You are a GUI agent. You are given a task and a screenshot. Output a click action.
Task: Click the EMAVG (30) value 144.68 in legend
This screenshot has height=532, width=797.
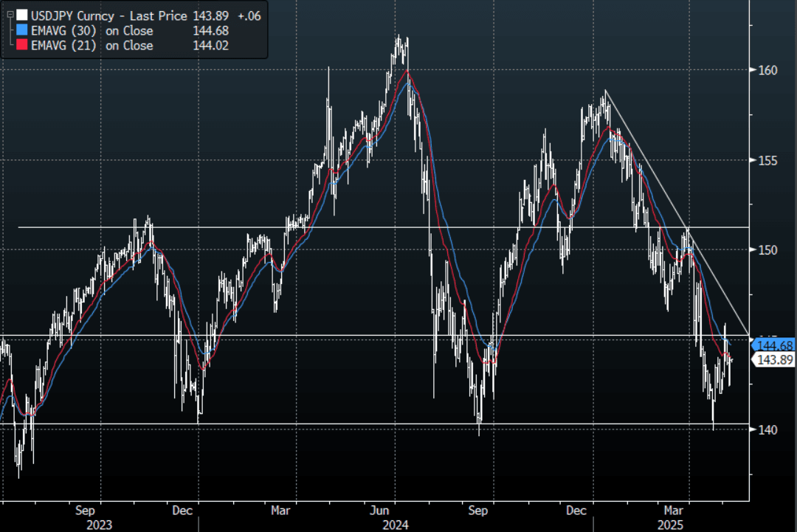pos(210,31)
